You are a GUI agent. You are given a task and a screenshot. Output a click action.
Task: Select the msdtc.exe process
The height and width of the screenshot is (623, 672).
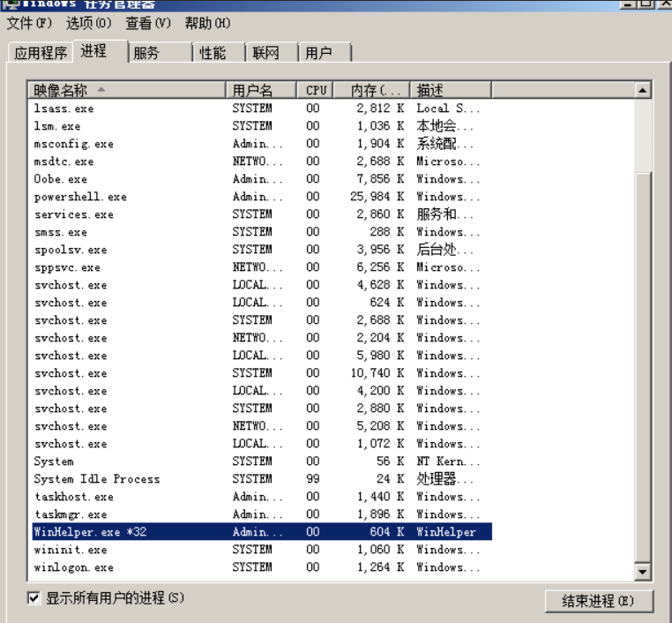260,161
